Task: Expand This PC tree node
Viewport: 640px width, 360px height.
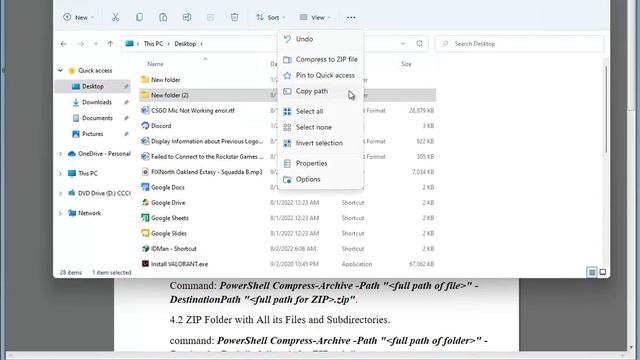Action: pyautogui.click(x=60, y=173)
